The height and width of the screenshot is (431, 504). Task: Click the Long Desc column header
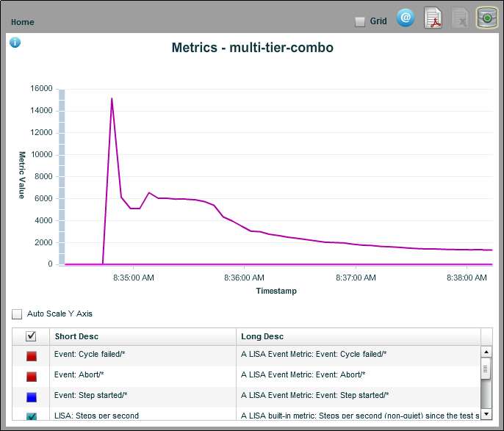click(359, 336)
